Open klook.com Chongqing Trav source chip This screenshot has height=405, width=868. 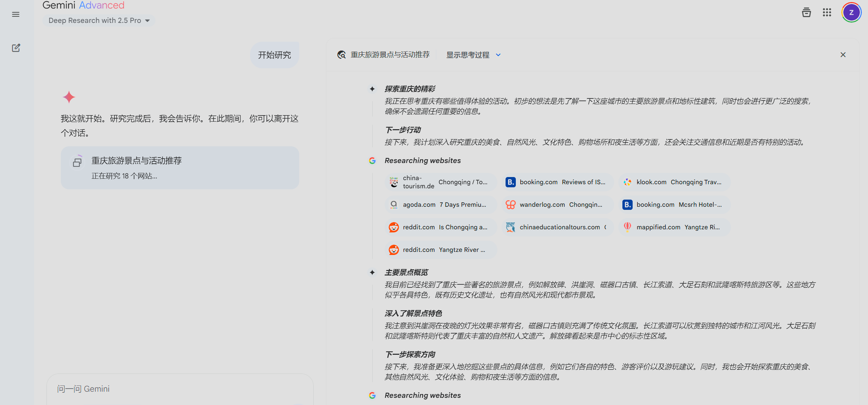pos(674,182)
